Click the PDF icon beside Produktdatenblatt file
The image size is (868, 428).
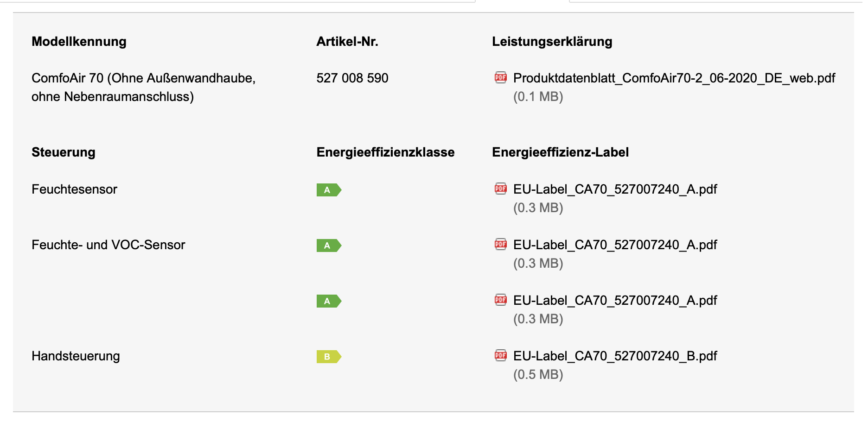click(x=500, y=77)
